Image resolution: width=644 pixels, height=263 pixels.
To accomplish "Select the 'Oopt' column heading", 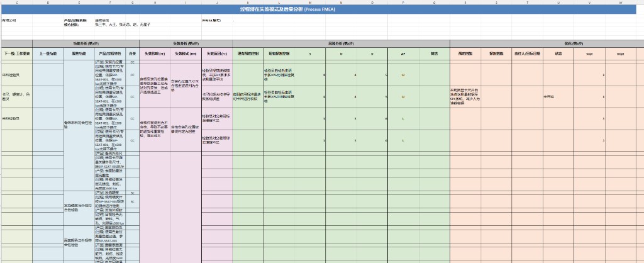I will 621,54.
